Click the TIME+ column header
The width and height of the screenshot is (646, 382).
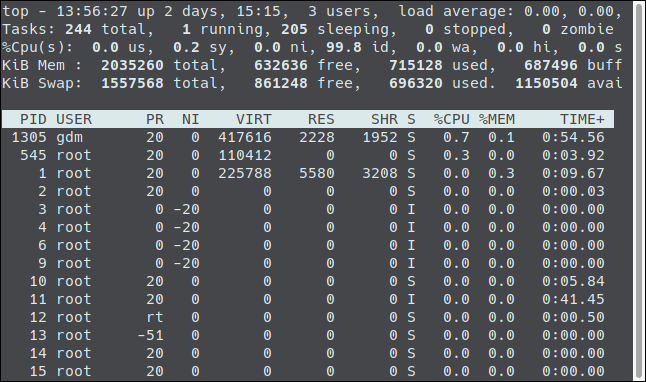pyautogui.click(x=582, y=120)
